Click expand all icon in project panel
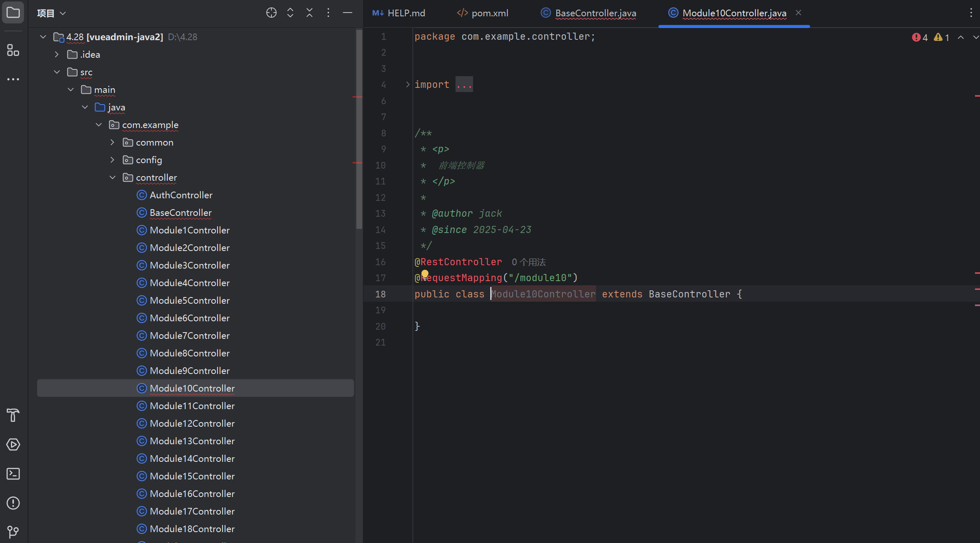 (x=290, y=13)
